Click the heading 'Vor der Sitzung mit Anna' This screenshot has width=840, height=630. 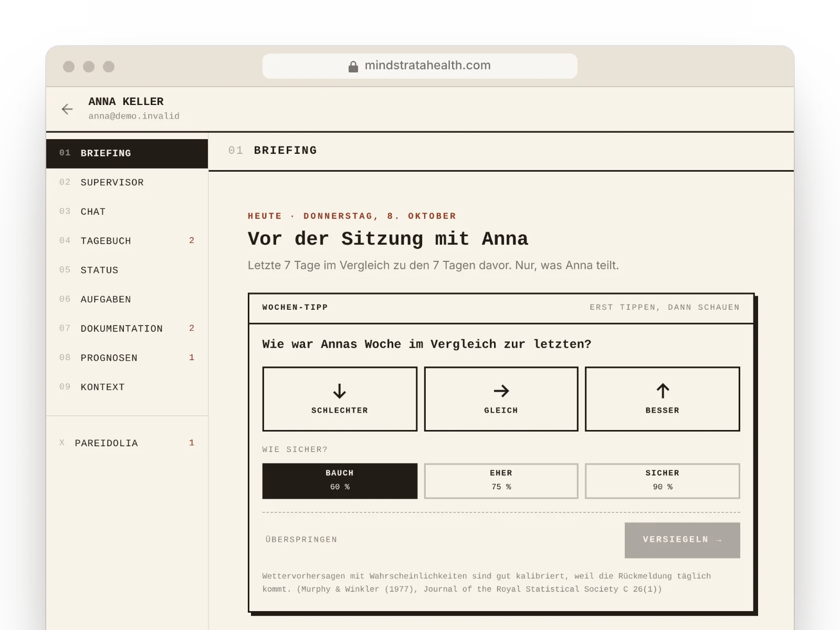(388, 239)
